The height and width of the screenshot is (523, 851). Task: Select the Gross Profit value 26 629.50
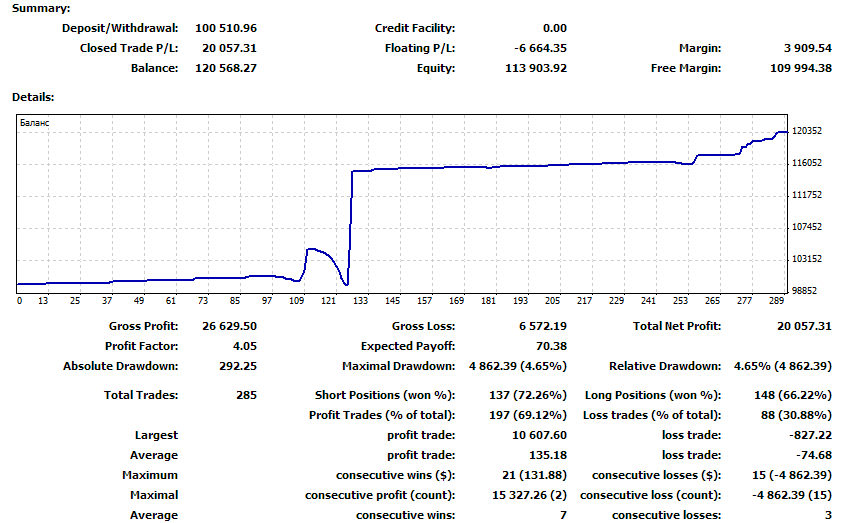230,326
